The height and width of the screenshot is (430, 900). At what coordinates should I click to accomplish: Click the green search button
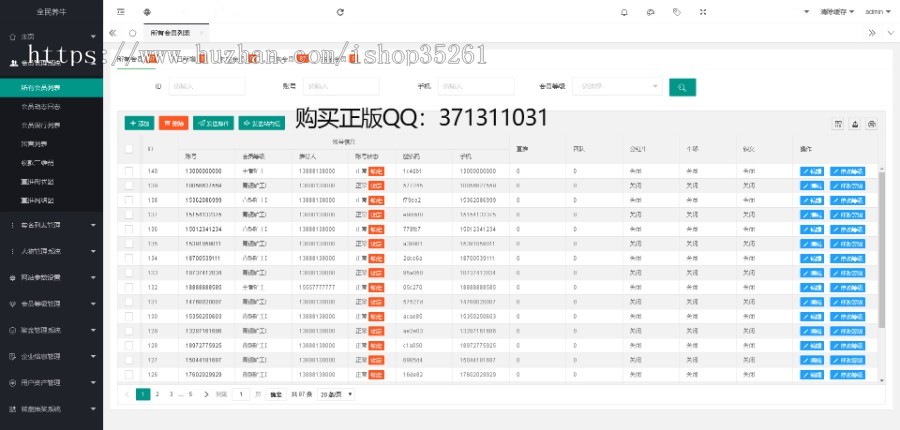pos(682,87)
